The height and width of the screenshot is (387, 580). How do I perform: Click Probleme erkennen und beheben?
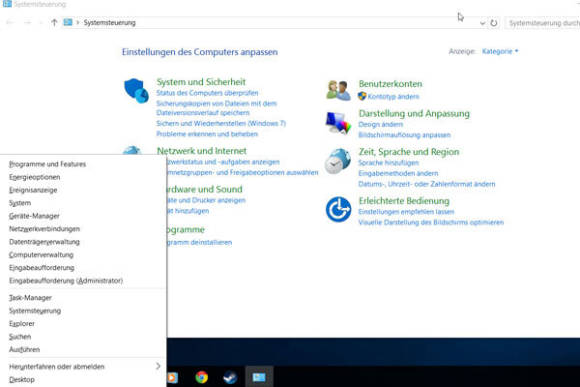coord(207,134)
